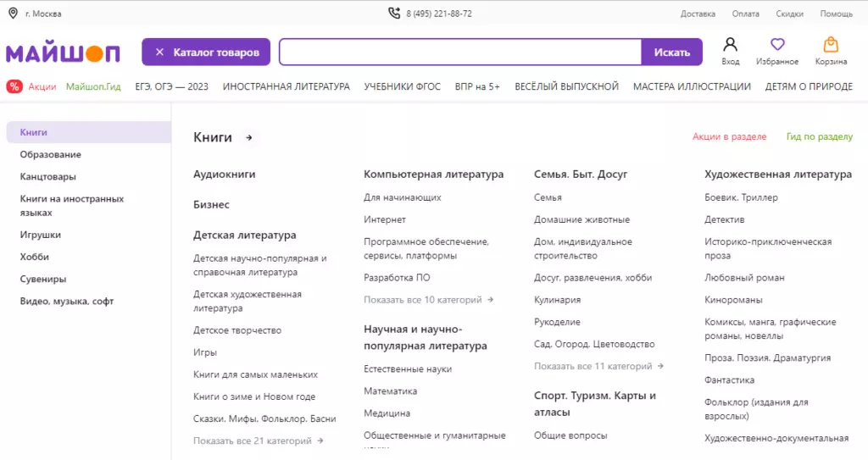This screenshot has width=868, height=460.
Task: Select Игрушки in the sidebar
Action: (x=41, y=235)
